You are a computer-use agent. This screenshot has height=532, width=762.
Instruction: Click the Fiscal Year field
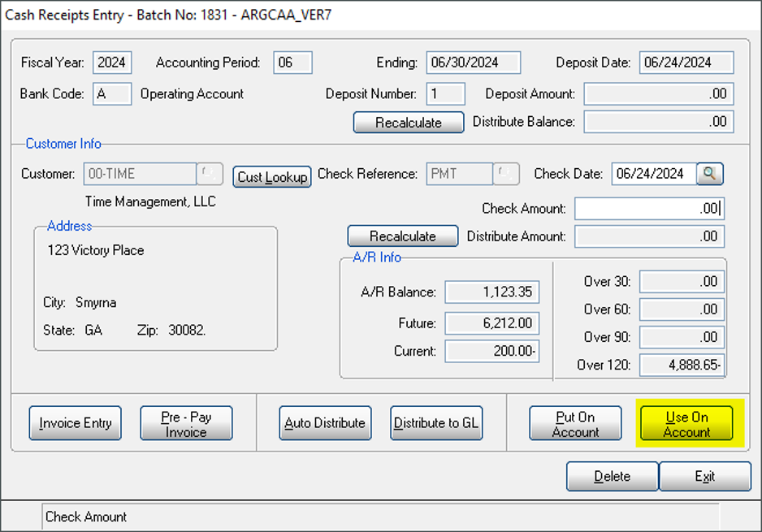112,63
